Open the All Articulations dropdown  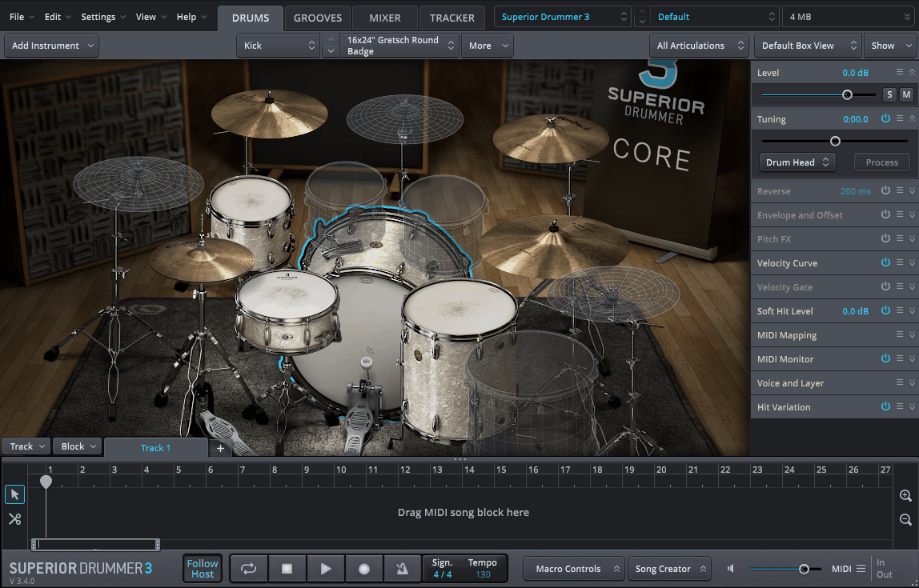coord(699,46)
